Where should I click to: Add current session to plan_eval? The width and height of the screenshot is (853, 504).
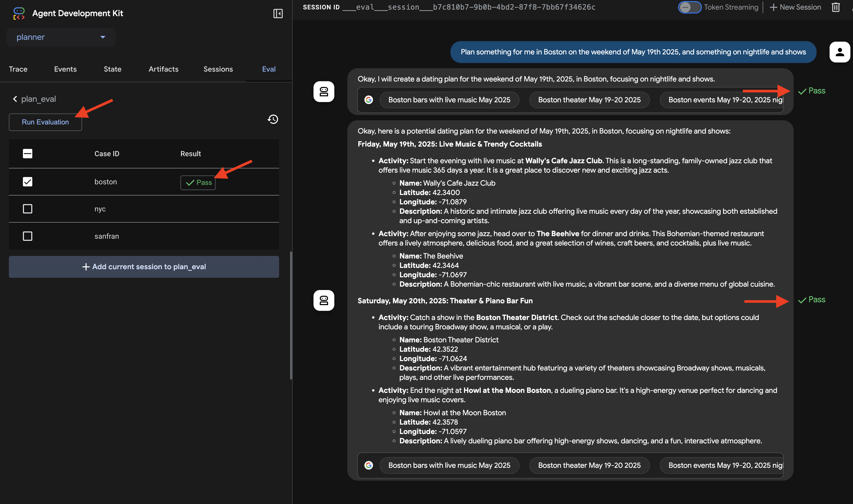point(144,267)
